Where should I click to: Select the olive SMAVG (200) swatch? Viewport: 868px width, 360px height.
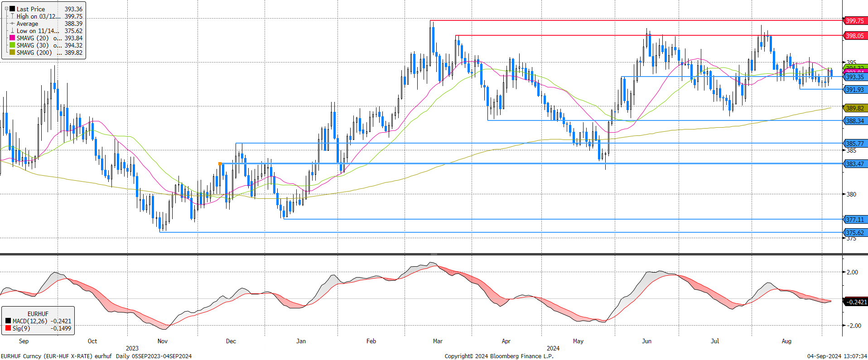pyautogui.click(x=12, y=53)
